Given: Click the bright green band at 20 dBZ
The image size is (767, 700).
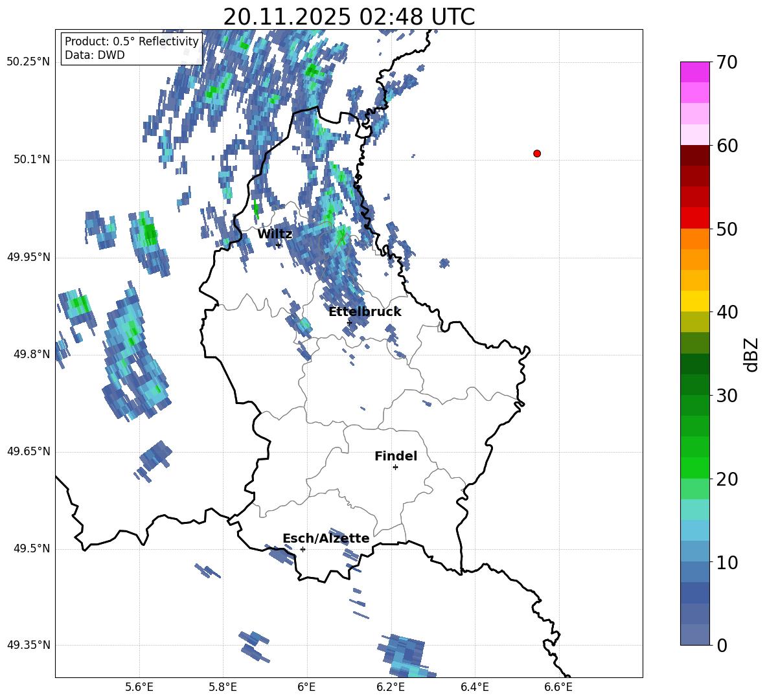Looking at the screenshot, I should click(x=695, y=468).
